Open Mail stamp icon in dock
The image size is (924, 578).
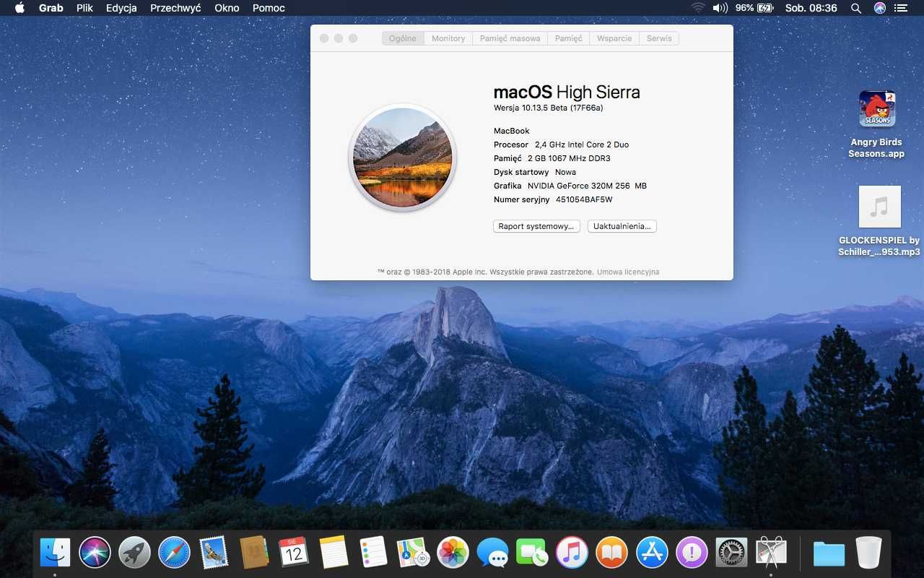pyautogui.click(x=214, y=553)
